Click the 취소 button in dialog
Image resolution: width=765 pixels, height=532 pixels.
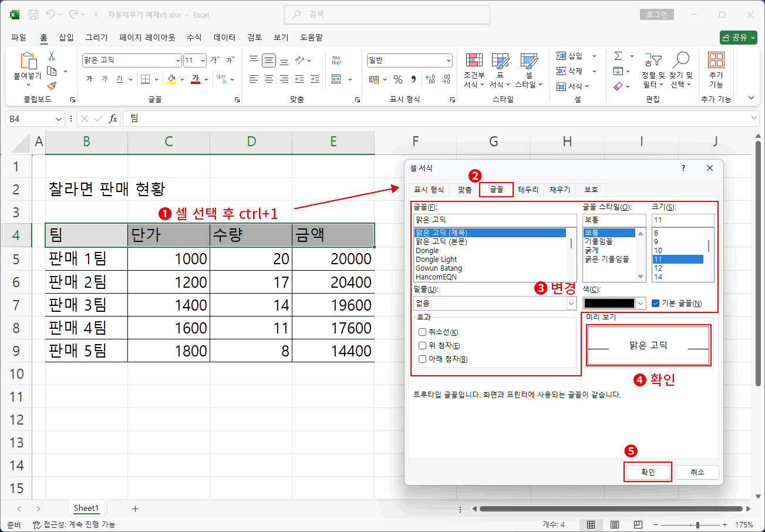(x=697, y=472)
